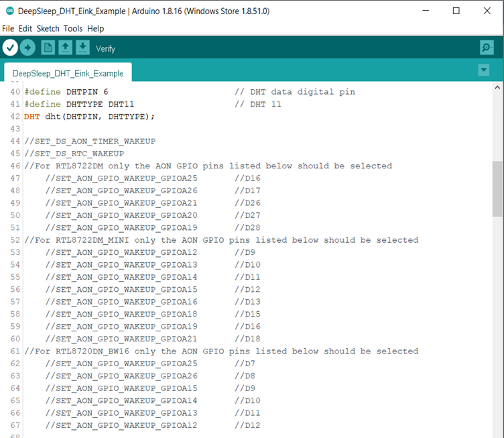The height and width of the screenshot is (438, 504).
Task: Select the DeepSleep_DHT_Eink_Example tab
Action: tap(68, 73)
